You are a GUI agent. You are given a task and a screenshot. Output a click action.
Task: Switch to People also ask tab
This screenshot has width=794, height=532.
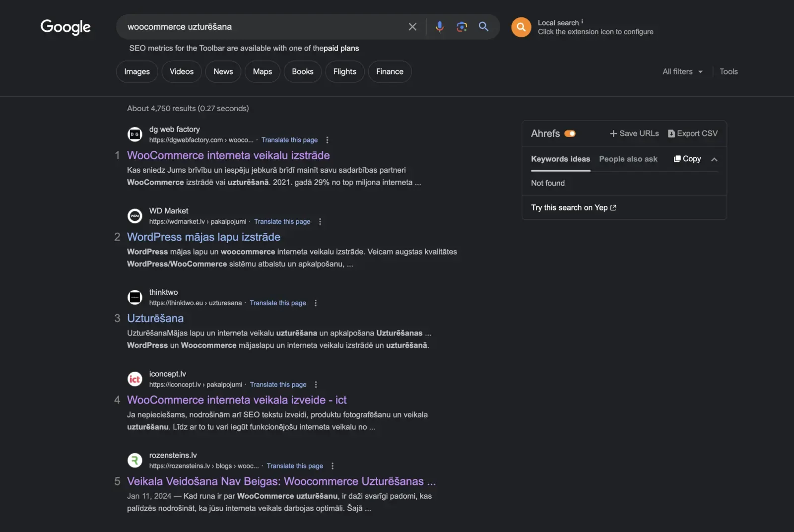[x=628, y=159]
